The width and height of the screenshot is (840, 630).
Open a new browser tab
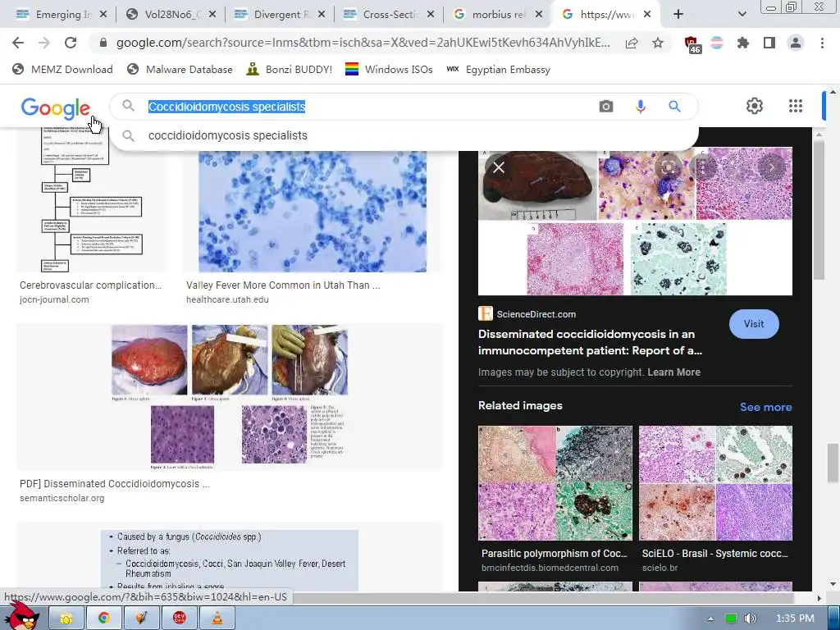coord(678,15)
